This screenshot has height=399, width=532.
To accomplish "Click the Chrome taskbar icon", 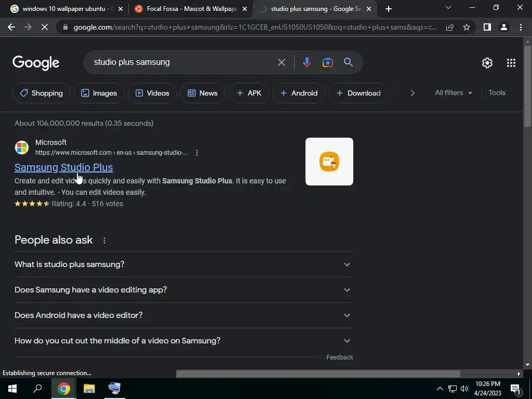I will (63, 389).
